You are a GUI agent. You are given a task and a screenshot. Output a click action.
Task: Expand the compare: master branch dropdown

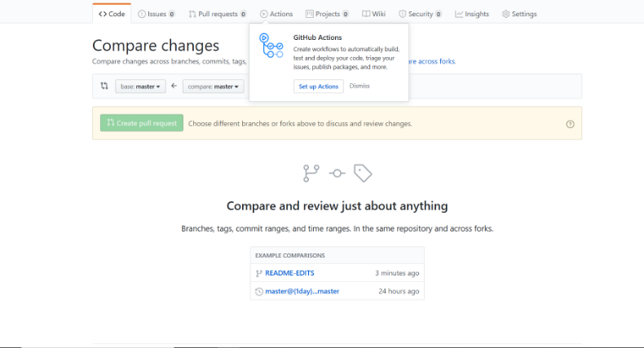[213, 86]
